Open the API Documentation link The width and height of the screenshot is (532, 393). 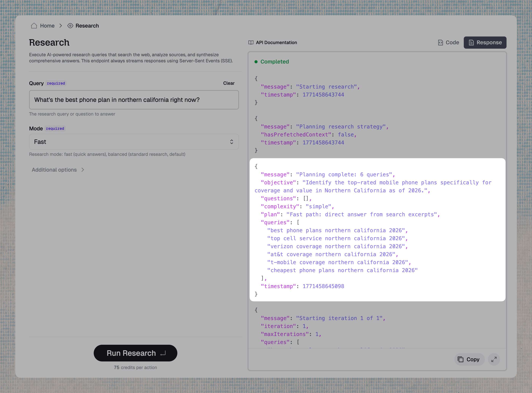277,43
